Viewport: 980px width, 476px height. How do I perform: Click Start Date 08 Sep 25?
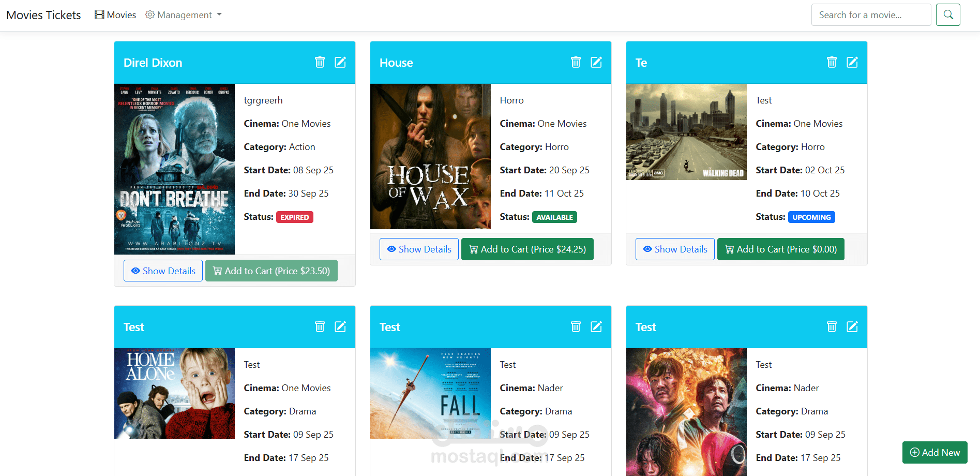click(289, 170)
